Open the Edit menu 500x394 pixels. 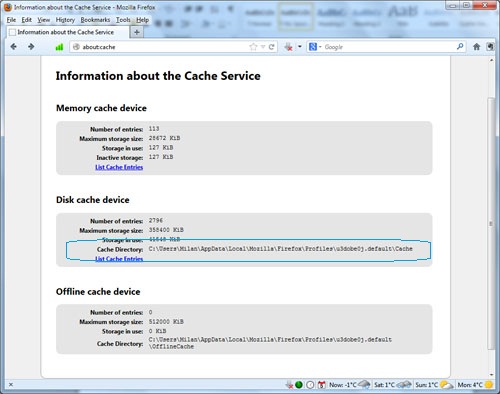(x=27, y=20)
